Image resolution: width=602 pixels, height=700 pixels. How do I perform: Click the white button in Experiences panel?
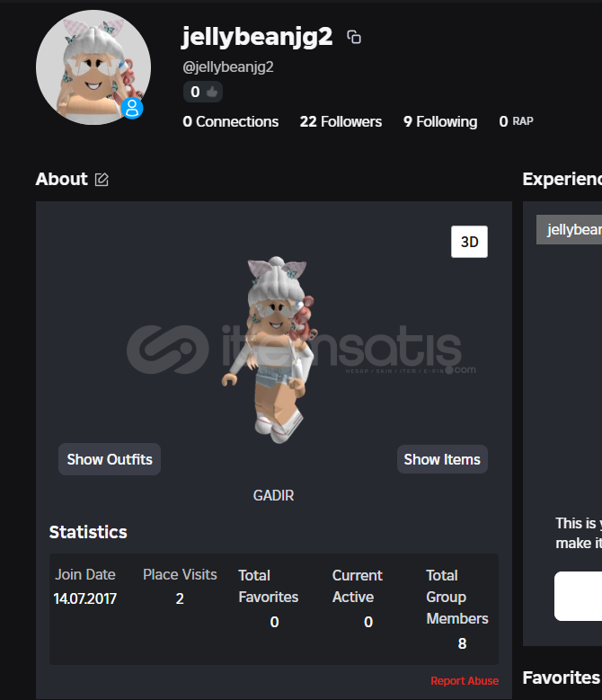[x=579, y=596]
